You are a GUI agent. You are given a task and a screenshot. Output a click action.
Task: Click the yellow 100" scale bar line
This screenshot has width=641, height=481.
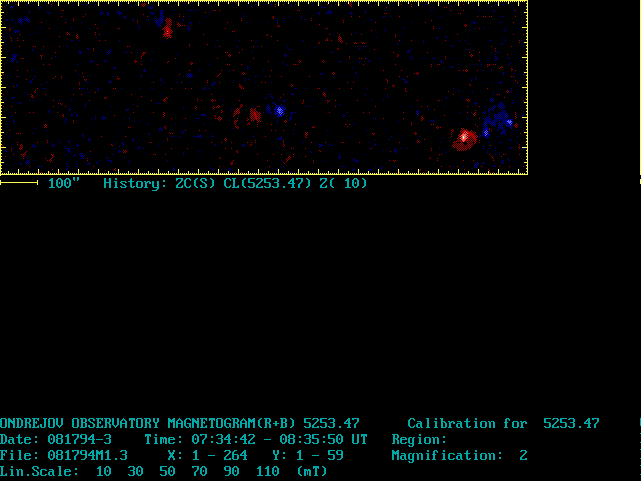(19, 183)
